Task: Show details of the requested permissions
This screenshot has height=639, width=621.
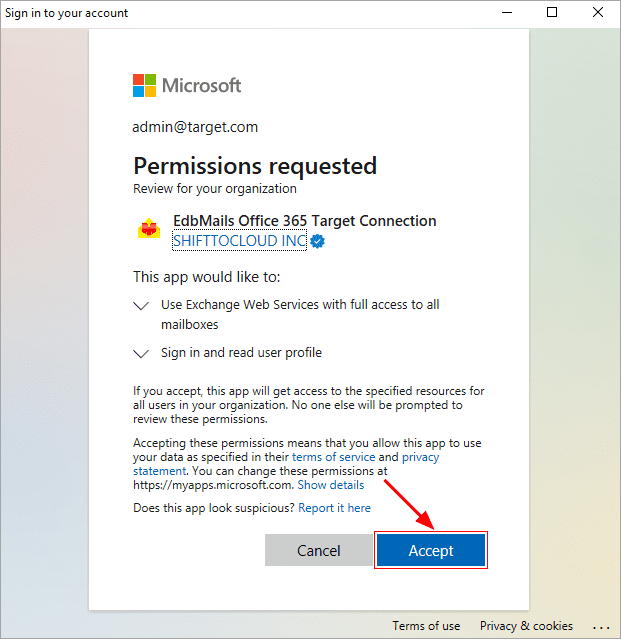Action: (x=330, y=485)
